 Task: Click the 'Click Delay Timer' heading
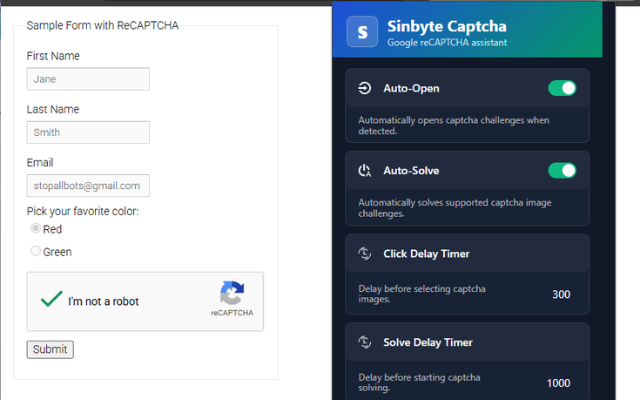click(426, 254)
